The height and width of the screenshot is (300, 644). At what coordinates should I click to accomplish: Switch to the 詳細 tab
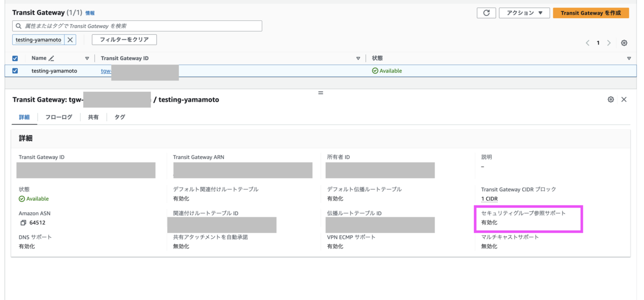[x=24, y=117]
